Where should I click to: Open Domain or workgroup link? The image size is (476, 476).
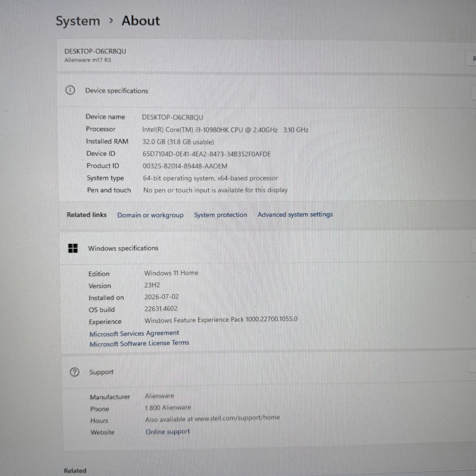(150, 215)
